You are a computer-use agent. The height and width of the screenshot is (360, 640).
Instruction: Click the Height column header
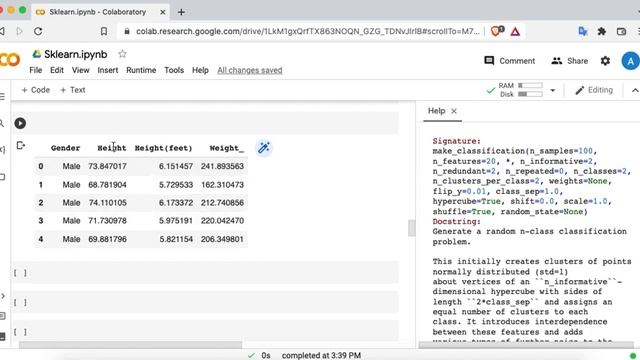(x=112, y=148)
